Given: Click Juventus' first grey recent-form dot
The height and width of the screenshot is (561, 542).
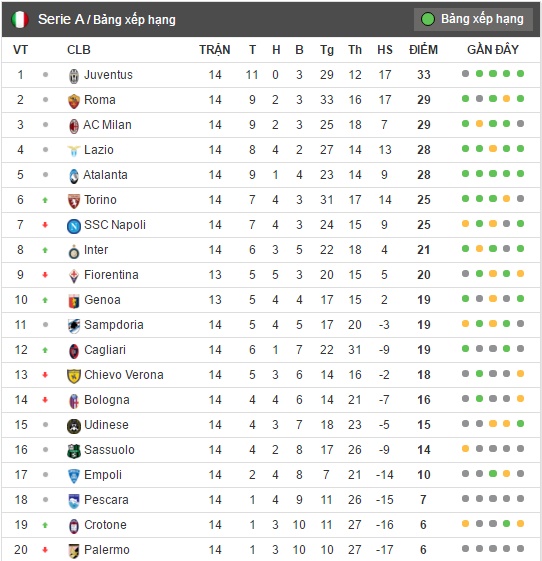Looking at the screenshot, I should (465, 74).
